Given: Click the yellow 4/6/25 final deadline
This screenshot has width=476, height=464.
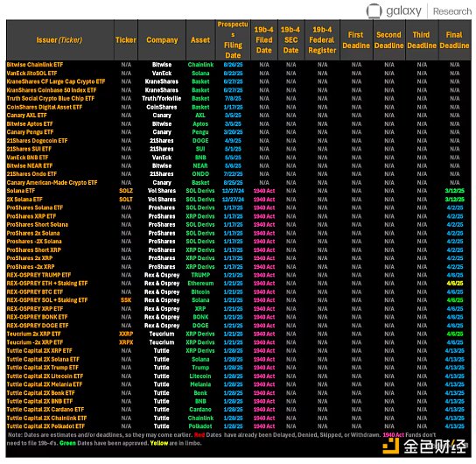Looking at the screenshot, I should pos(454,284).
